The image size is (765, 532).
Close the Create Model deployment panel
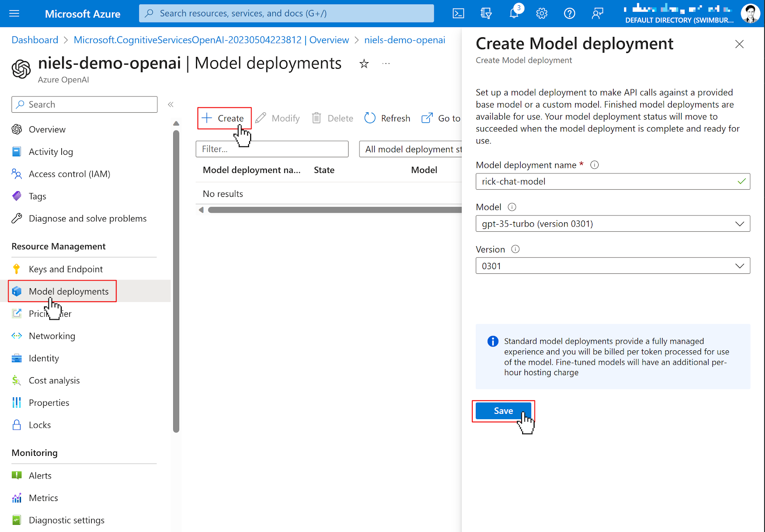tap(739, 44)
